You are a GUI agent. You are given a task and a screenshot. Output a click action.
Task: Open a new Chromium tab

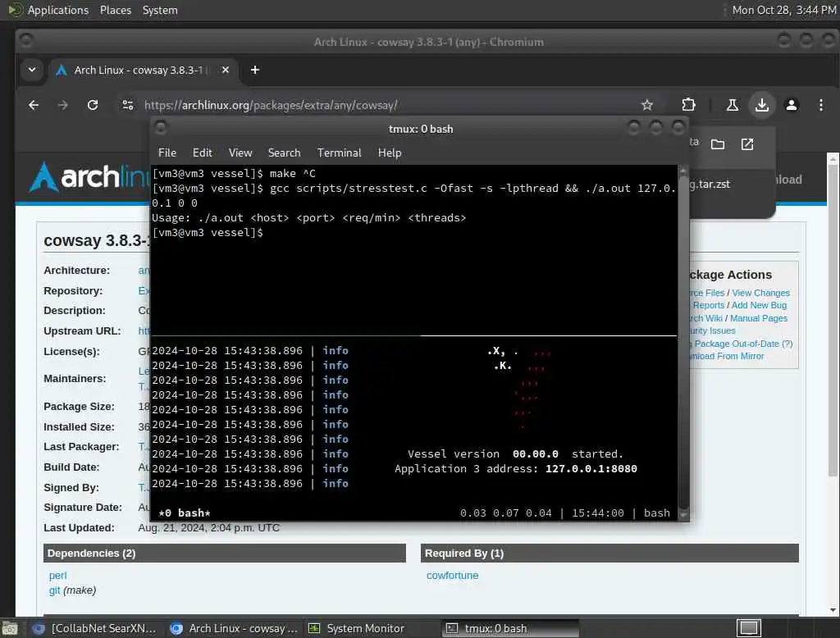coord(255,70)
